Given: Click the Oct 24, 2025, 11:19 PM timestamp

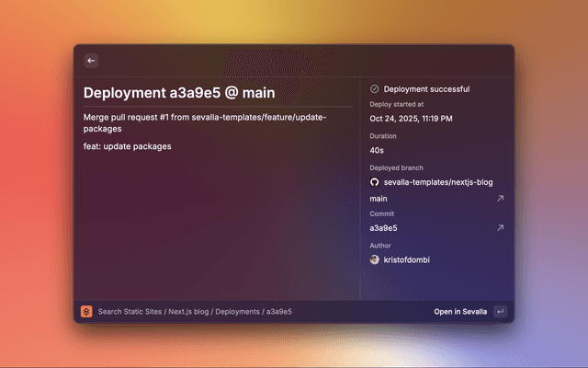Looking at the screenshot, I should click(411, 119).
